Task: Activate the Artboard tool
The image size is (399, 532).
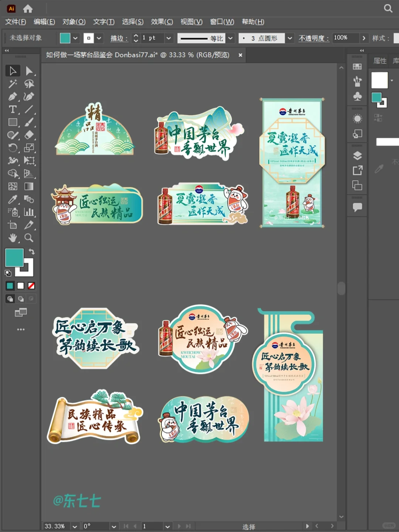Action: pos(13,225)
